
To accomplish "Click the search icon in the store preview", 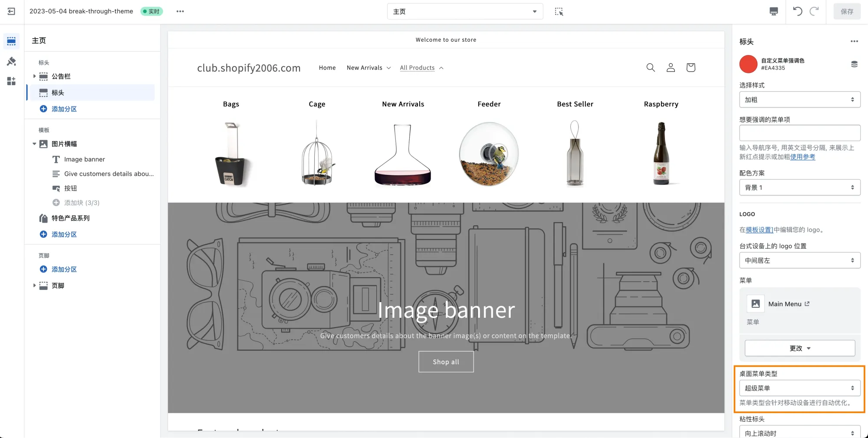I will 651,67.
